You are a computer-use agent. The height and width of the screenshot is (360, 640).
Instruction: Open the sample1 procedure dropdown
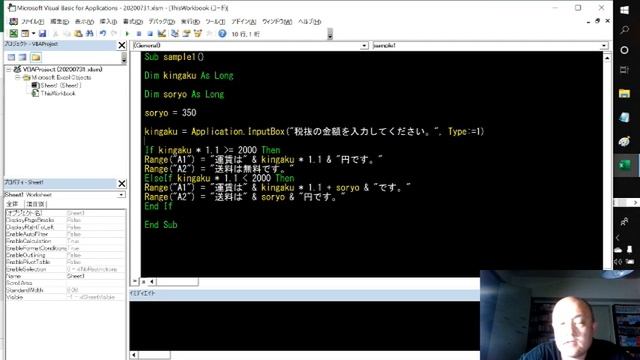coord(604,46)
